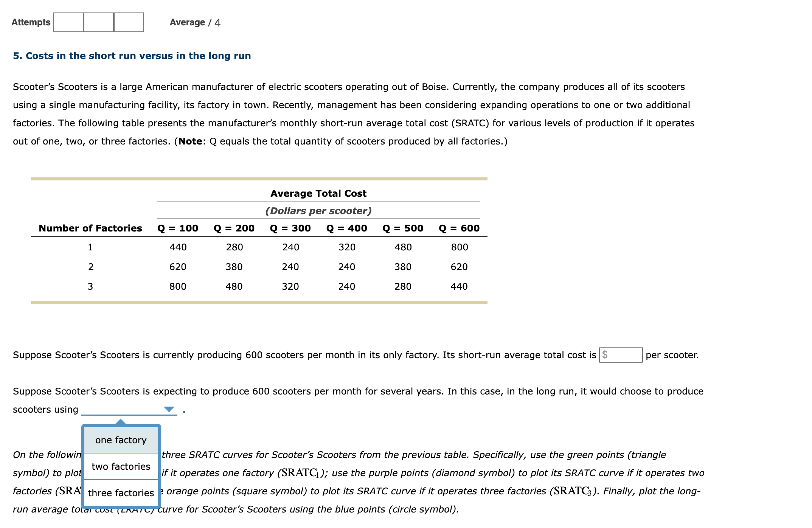Click the 'Number of Factories' header
This screenshot has width=812, height=528.
click(90, 228)
